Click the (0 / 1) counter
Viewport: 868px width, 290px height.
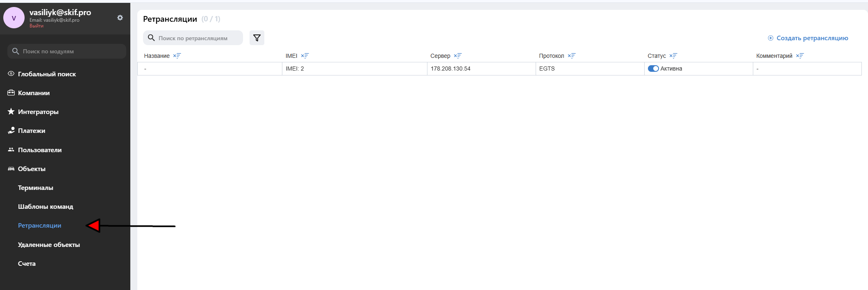click(x=211, y=19)
